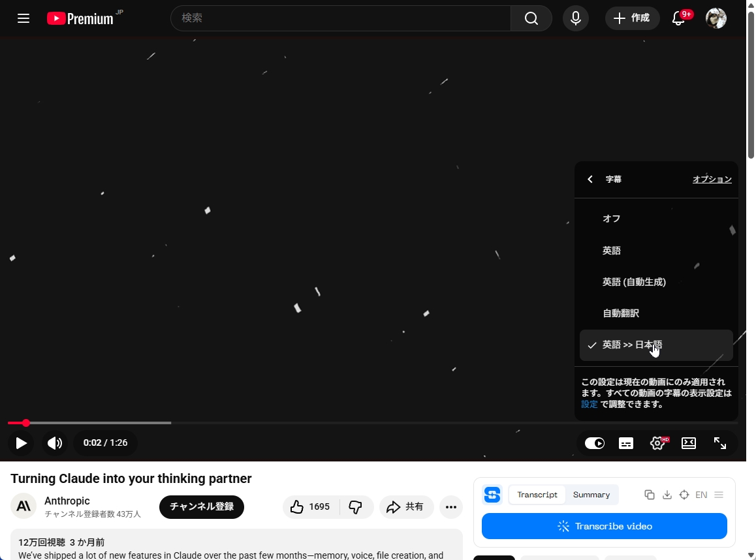The width and height of the screenshot is (756, 560).
Task: Enable miniplayer mode from the player controls
Action: tap(689, 443)
